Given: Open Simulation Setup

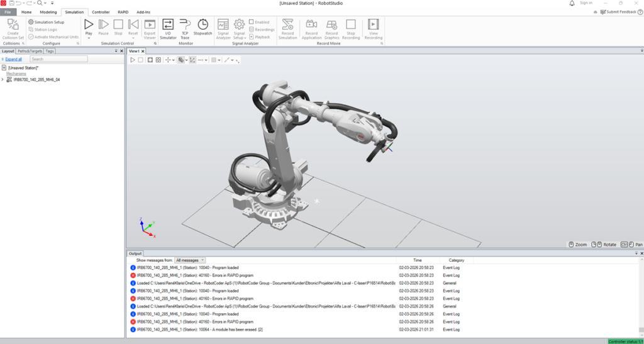Looking at the screenshot, I should pyautogui.click(x=46, y=22).
